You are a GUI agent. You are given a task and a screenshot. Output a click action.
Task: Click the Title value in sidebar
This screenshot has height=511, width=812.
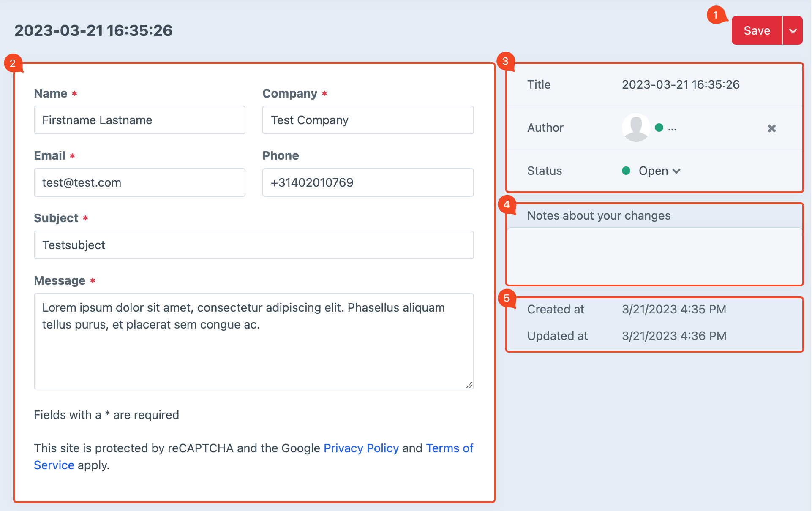(x=680, y=85)
